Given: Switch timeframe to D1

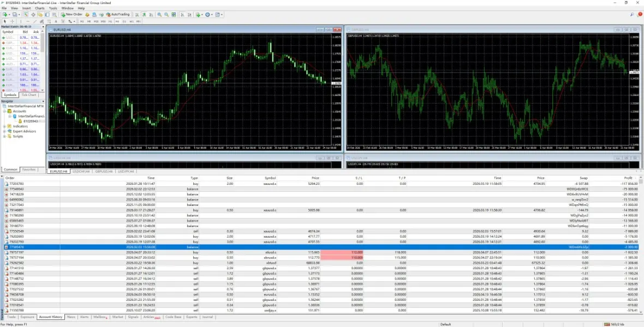Looking at the screenshot, I should click(124, 21).
